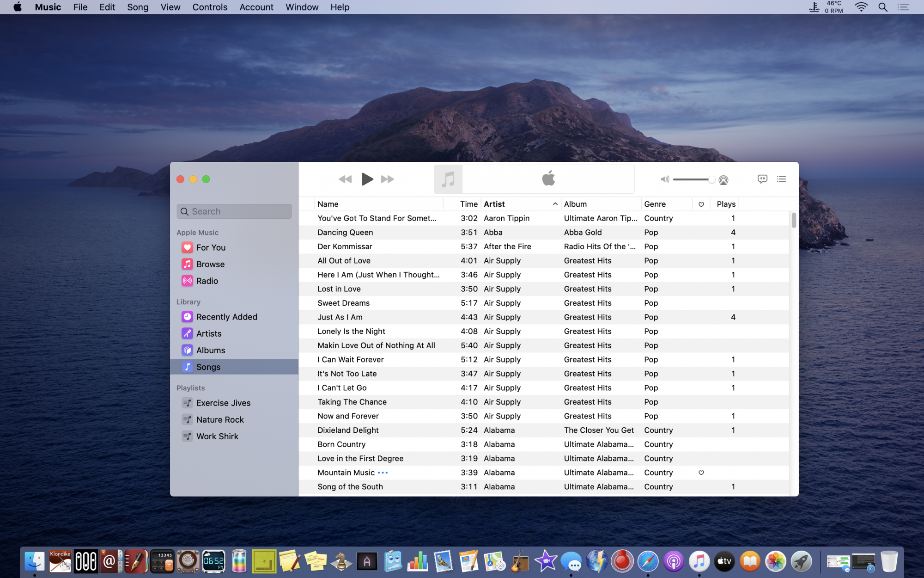Screen dimensions: 924x578
Task: Open the Song menu in the menu bar
Action: click(138, 7)
